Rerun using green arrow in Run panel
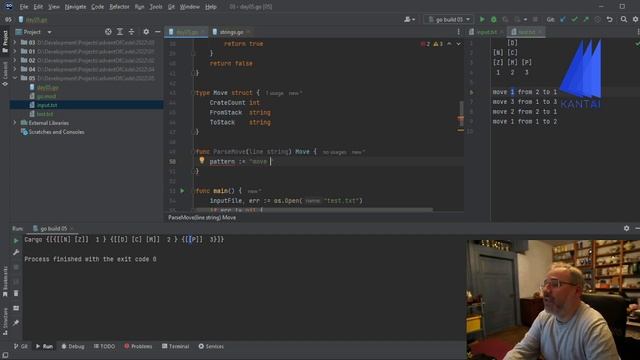Viewport: 640px width, 360px height. pyautogui.click(x=16, y=241)
